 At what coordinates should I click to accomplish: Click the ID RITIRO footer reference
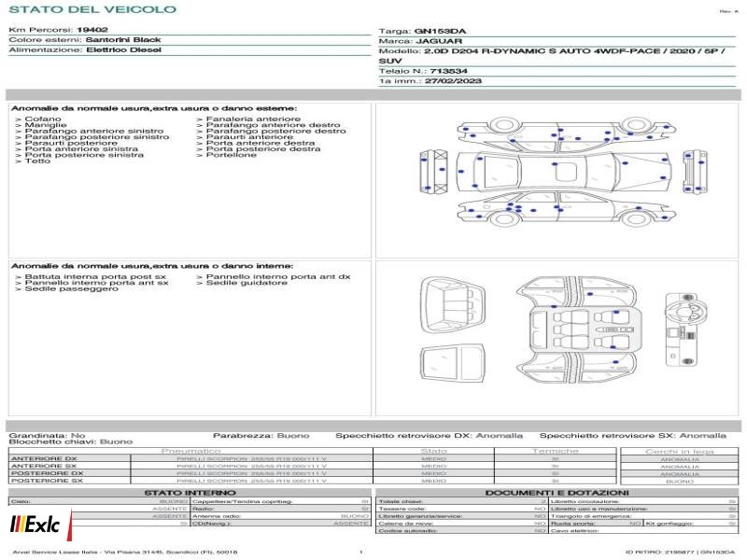pyautogui.click(x=681, y=553)
